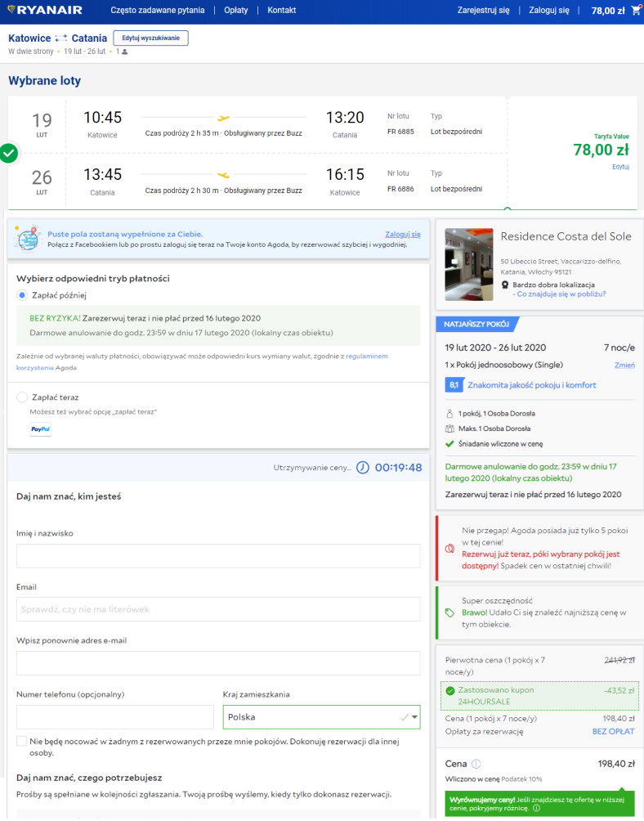Open Opłaty in the header menu
The width and height of the screenshot is (644, 821).
pos(236,10)
